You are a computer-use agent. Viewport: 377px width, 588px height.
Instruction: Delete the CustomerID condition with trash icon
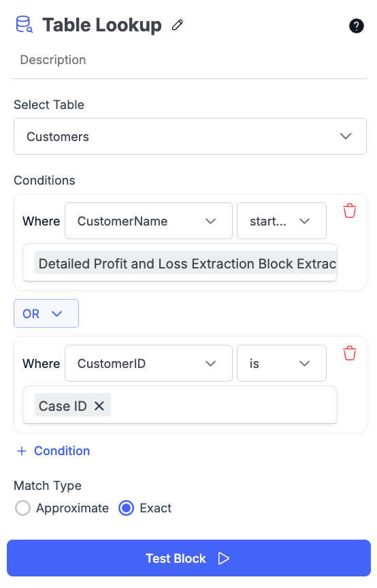(349, 353)
